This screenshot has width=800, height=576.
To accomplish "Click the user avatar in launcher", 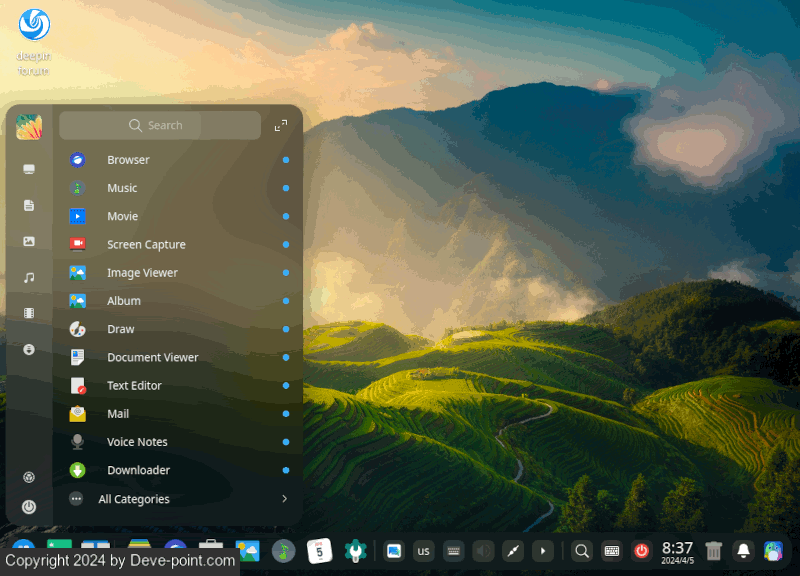I will [29, 127].
